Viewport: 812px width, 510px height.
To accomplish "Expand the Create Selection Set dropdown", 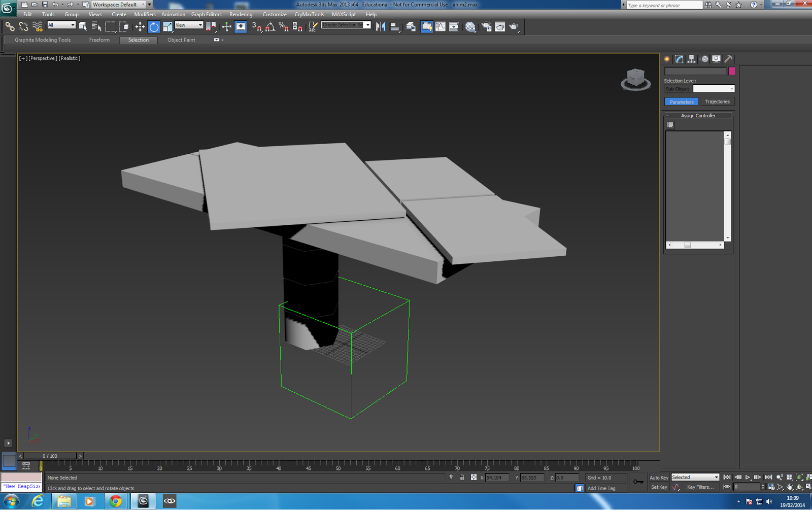I will pyautogui.click(x=367, y=25).
